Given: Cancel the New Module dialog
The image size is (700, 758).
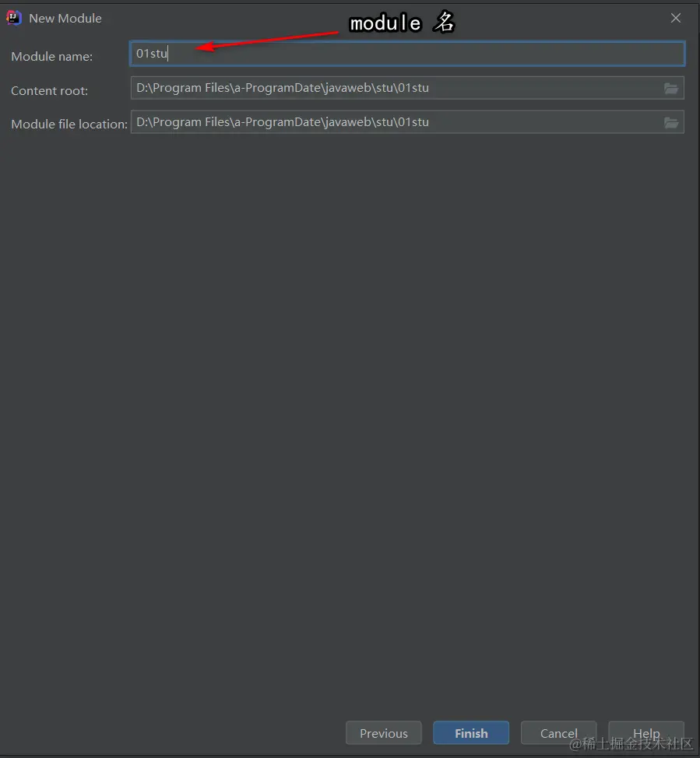Looking at the screenshot, I should (559, 733).
